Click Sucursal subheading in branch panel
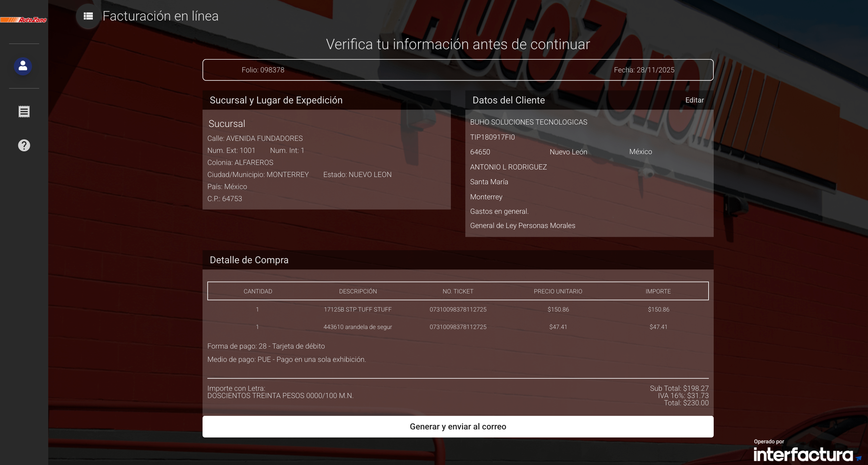The image size is (868, 465). pos(227,124)
